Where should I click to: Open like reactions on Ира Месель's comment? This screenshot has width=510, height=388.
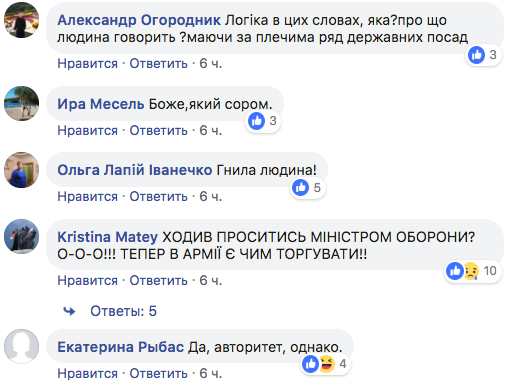point(256,121)
